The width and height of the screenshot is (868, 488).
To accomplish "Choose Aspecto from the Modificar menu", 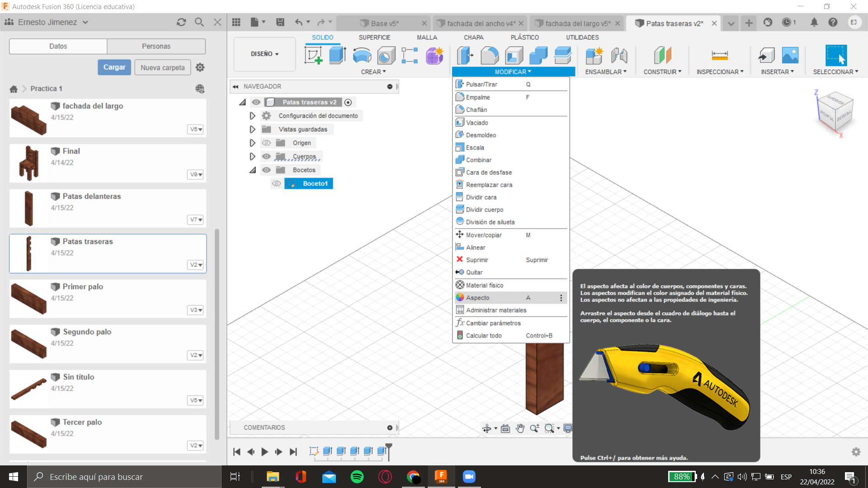I will pyautogui.click(x=510, y=298).
